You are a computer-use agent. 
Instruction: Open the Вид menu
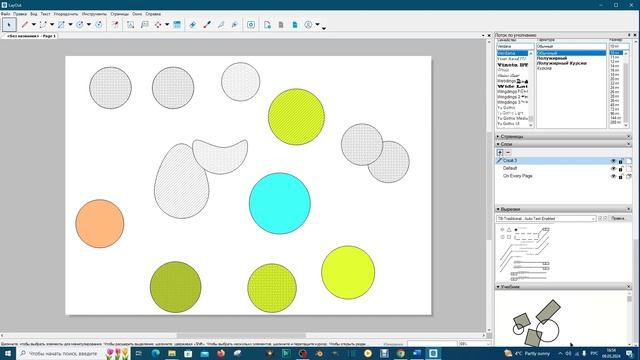tap(33, 14)
